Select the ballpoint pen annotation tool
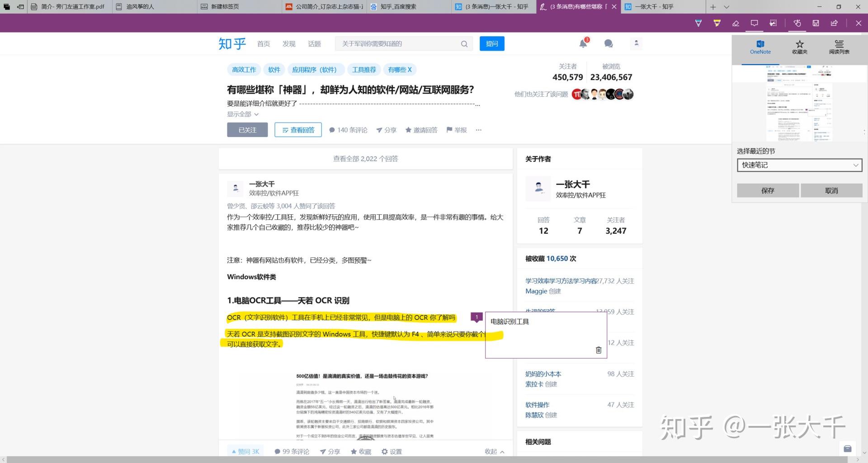Viewport: 868px width, 463px height. coord(698,23)
